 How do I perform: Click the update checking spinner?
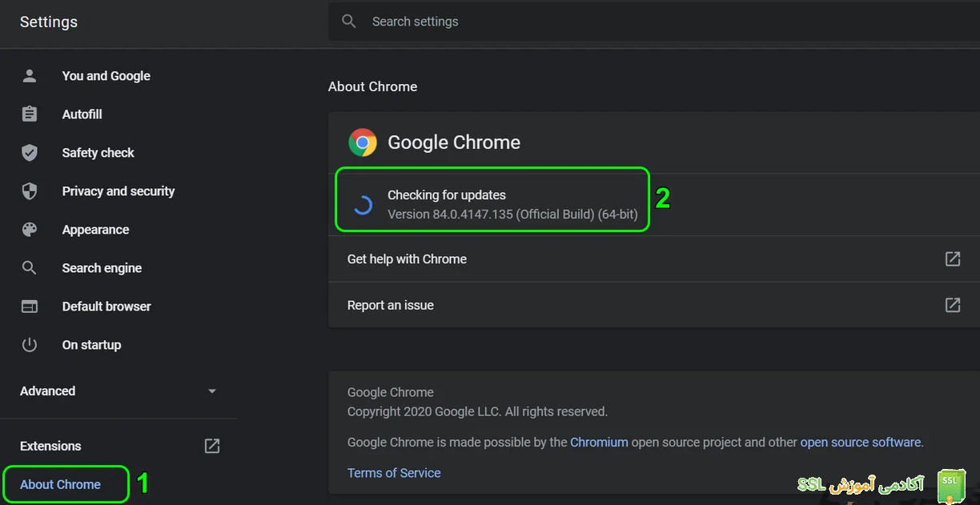pos(362,205)
